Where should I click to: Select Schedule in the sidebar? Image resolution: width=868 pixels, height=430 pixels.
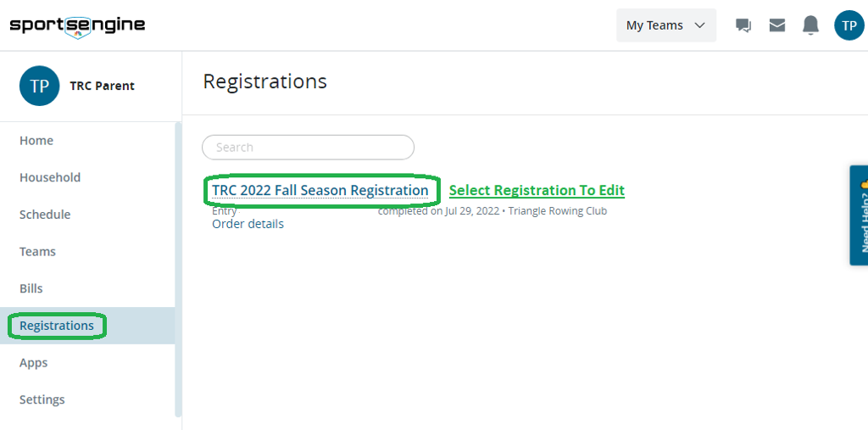point(45,215)
